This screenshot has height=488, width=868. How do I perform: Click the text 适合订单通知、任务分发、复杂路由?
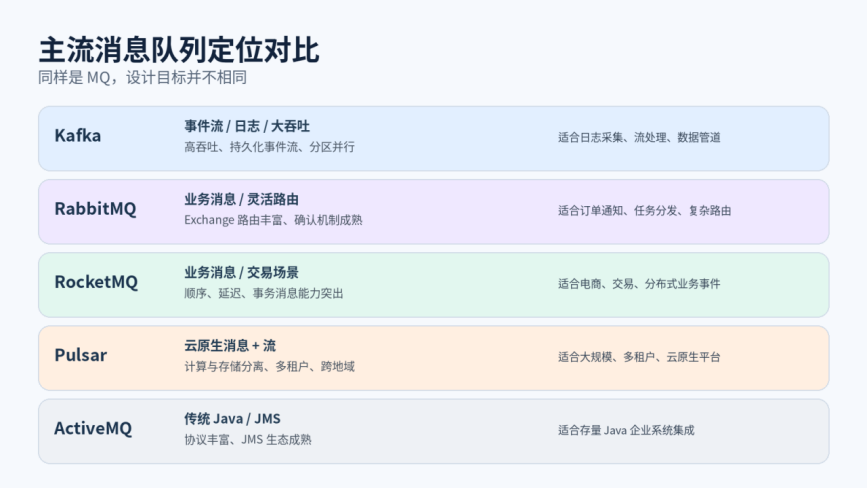coord(644,211)
